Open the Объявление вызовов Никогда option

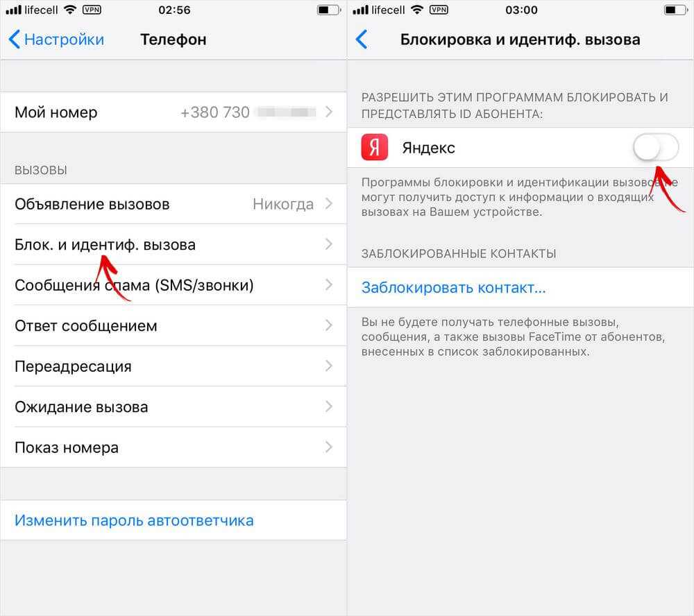pyautogui.click(x=173, y=204)
